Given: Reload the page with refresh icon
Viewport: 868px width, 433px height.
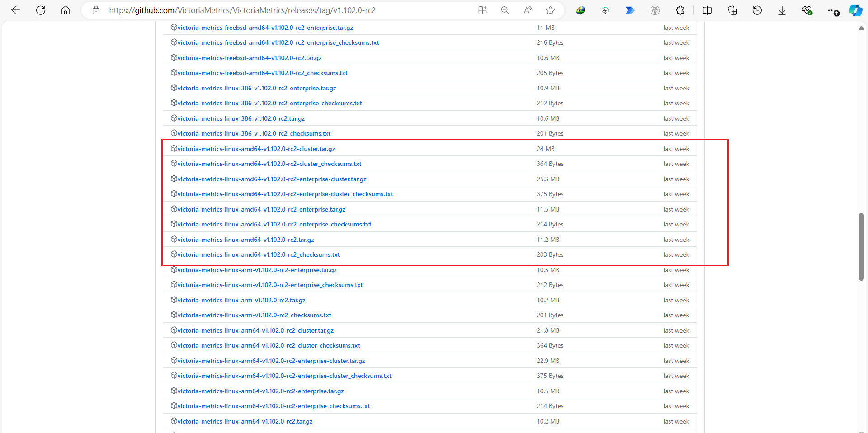Looking at the screenshot, I should (41, 10).
